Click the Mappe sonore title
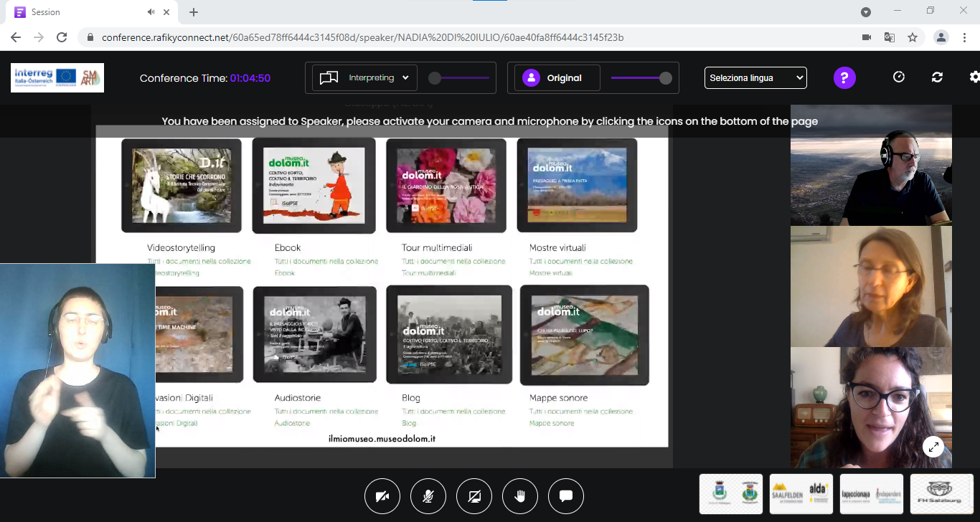The width and height of the screenshot is (980, 522). (x=558, y=398)
